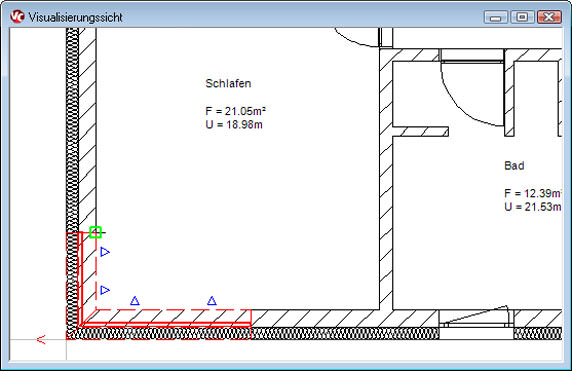
Task: Click the U = 18.98m perimeter text
Action: tap(234, 125)
